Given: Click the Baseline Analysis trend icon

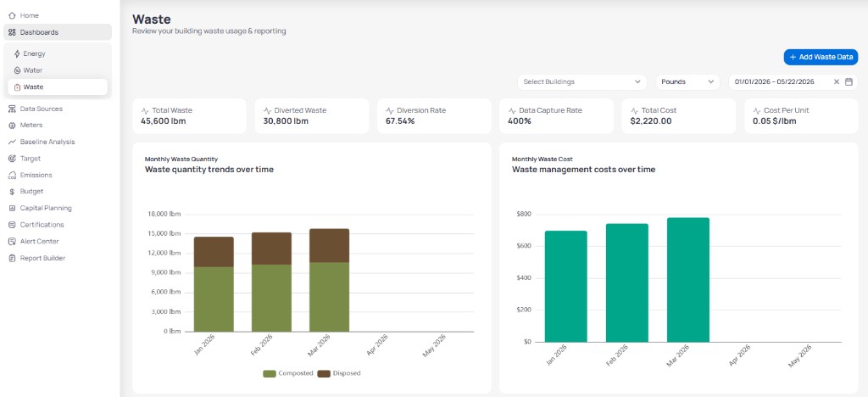Looking at the screenshot, I should click(12, 142).
